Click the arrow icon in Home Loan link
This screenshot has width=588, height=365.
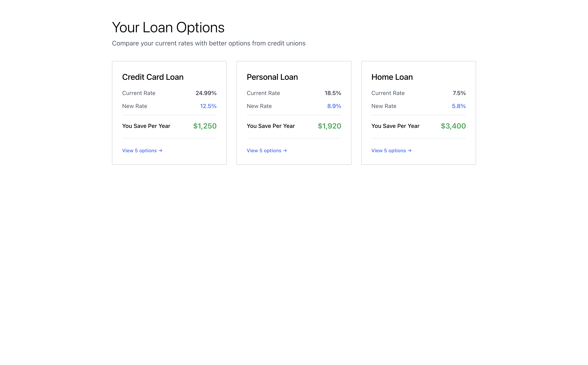[409, 151]
